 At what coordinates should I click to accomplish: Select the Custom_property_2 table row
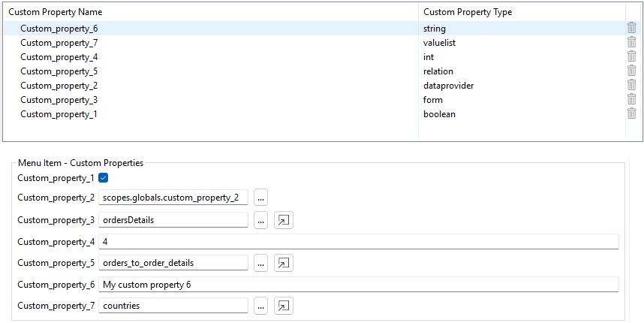[314, 86]
